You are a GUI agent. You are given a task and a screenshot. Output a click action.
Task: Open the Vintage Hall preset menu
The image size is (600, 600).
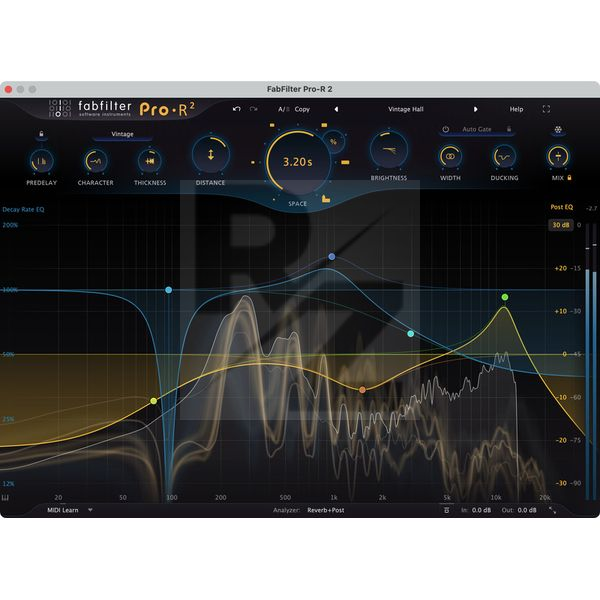[x=406, y=109]
